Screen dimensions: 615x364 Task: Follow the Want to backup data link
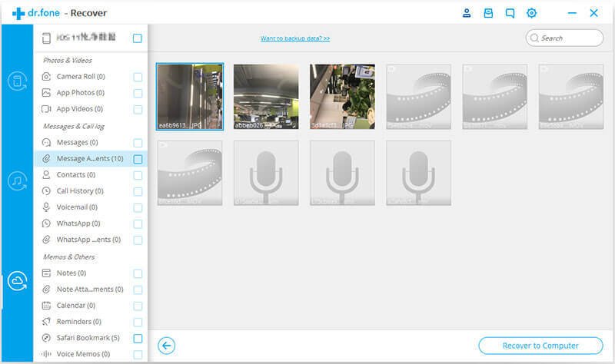click(x=295, y=38)
